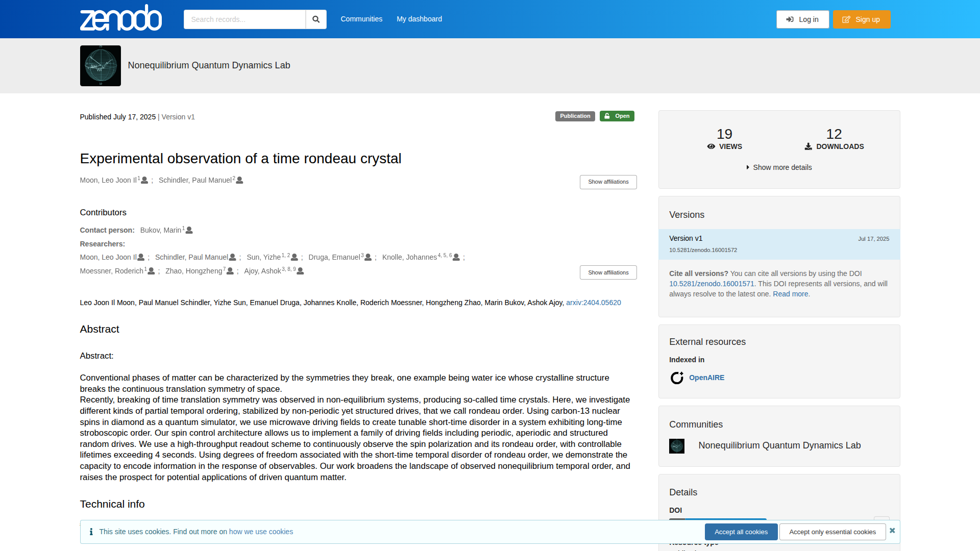Click person icon beside author Schindler, Paul Manuel

[x=240, y=181]
